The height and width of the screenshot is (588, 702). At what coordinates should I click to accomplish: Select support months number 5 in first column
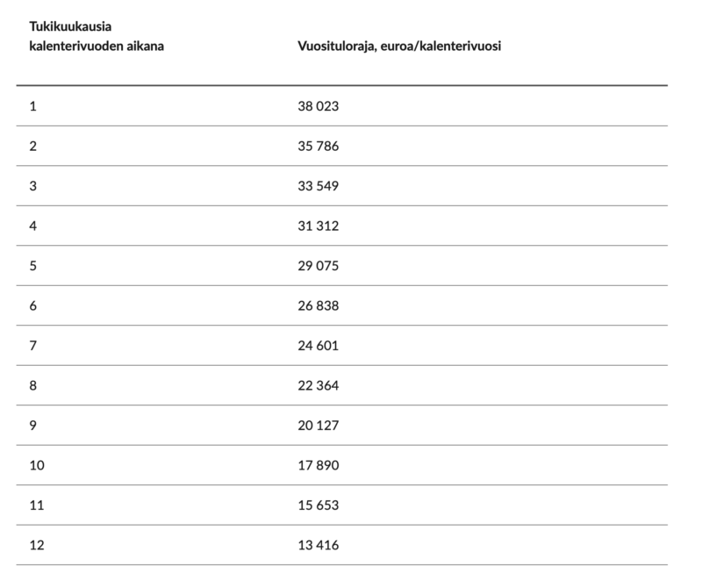coord(33,266)
